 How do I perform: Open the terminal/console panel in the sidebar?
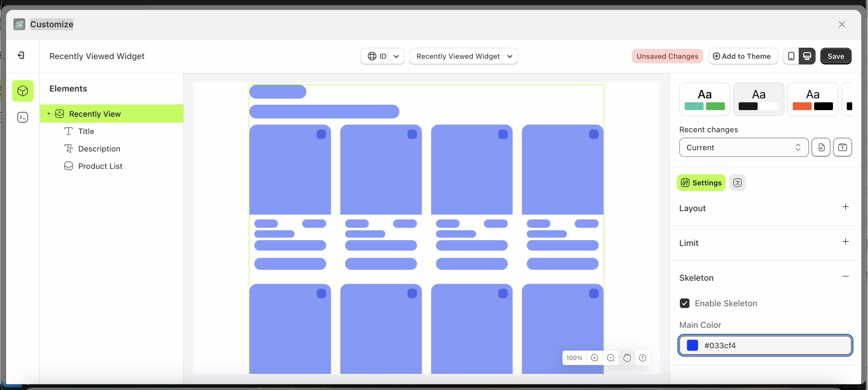tap(23, 117)
